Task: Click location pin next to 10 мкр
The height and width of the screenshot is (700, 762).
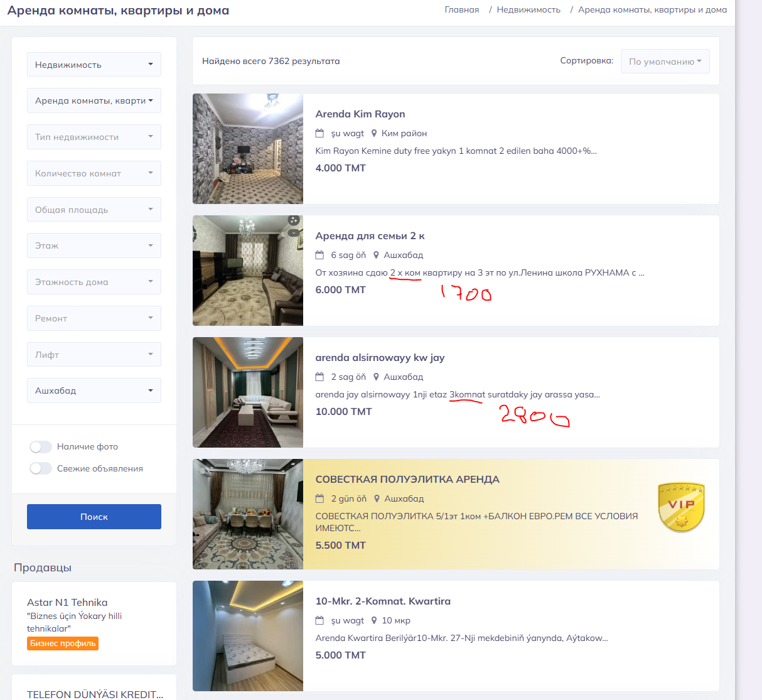Action: [374, 620]
